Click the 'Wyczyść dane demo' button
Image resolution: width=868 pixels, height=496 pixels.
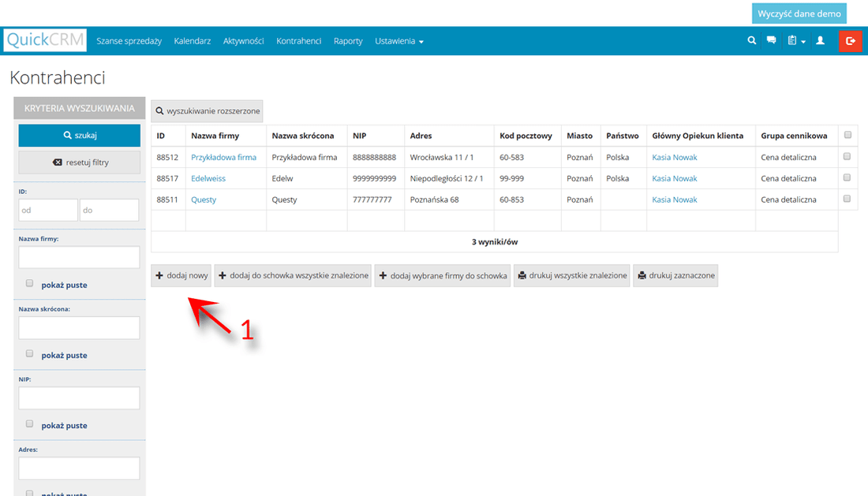click(799, 13)
